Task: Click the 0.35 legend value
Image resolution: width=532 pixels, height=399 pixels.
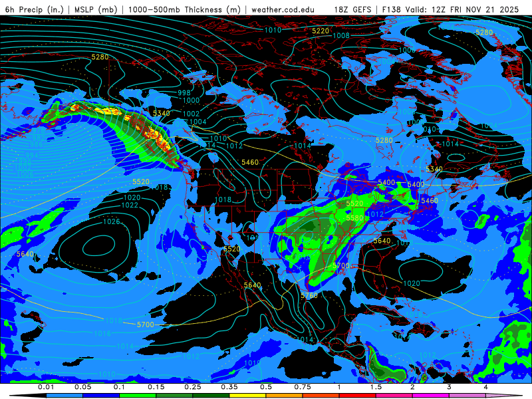Action: 229,387
